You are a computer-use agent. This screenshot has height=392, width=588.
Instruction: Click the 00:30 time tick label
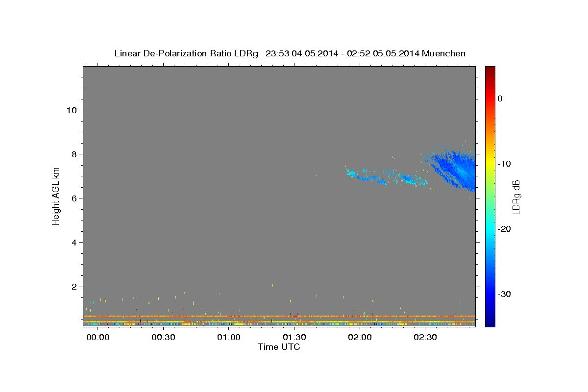coord(163,338)
